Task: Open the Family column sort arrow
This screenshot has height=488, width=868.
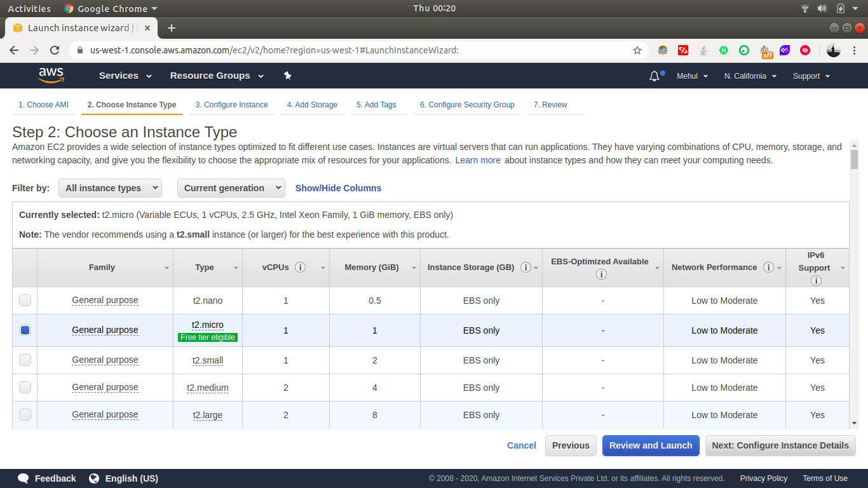Action: click(x=167, y=268)
